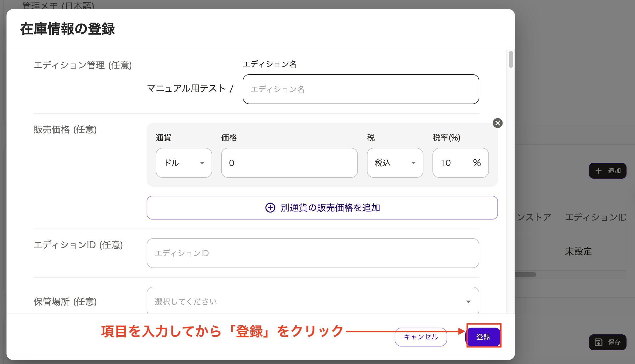Screen dimensions: 635x364
Task: Click the 保存 button in the background page
Action: coord(608,342)
